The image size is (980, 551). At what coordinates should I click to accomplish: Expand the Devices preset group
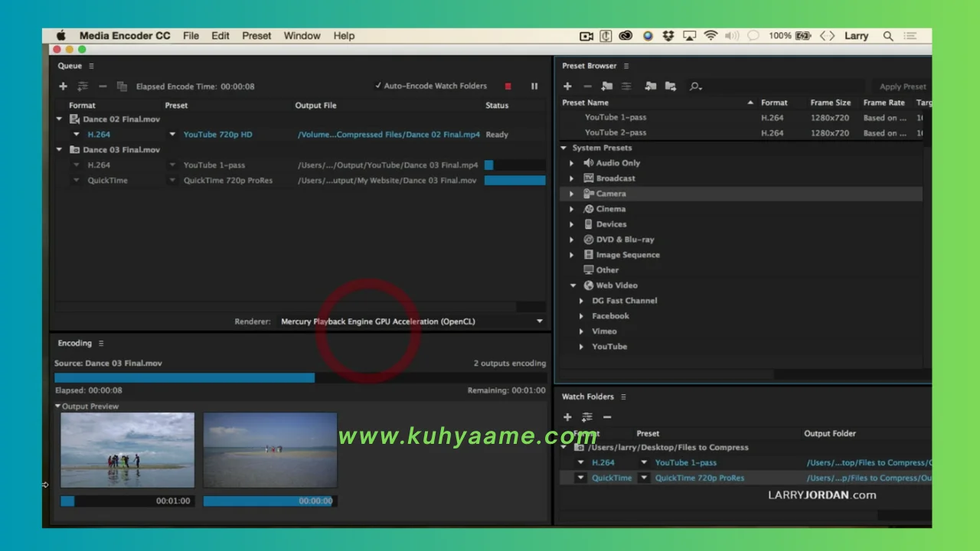571,224
